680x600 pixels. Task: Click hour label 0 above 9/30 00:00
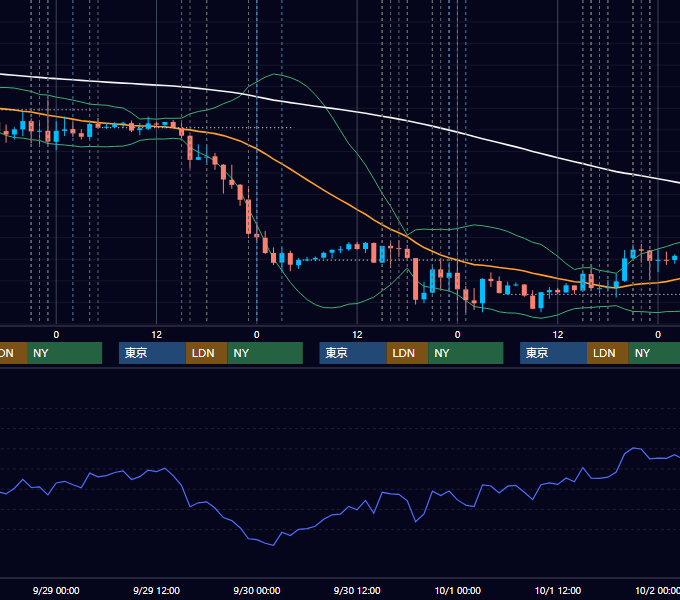(x=257, y=335)
